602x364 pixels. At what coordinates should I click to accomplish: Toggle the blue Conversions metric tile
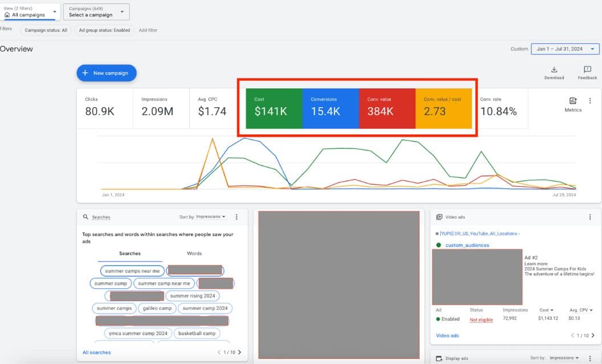[330, 108]
